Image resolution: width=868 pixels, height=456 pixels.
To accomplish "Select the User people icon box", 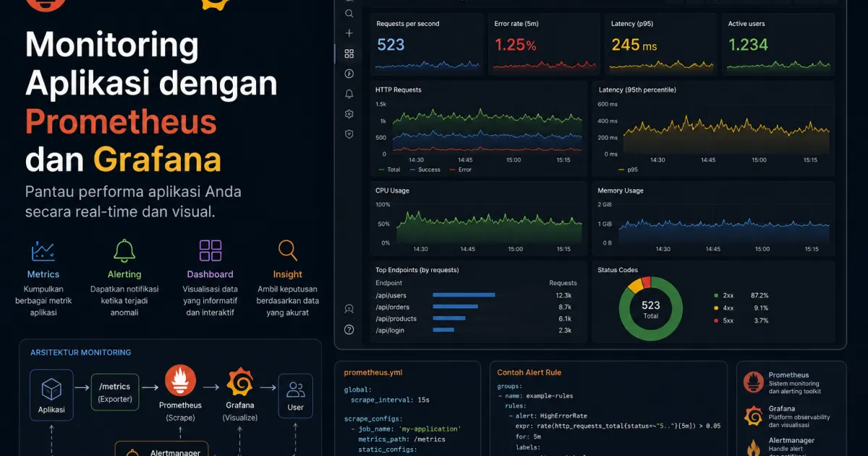I will [296, 396].
